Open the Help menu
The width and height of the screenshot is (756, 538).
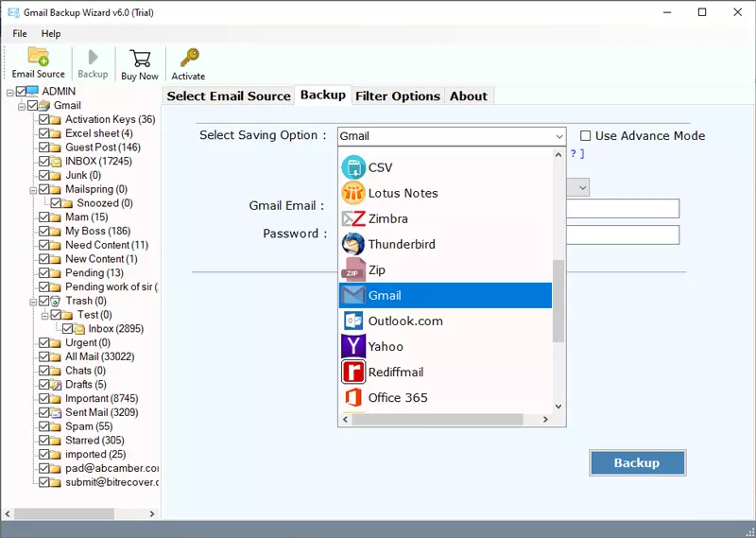(x=51, y=34)
